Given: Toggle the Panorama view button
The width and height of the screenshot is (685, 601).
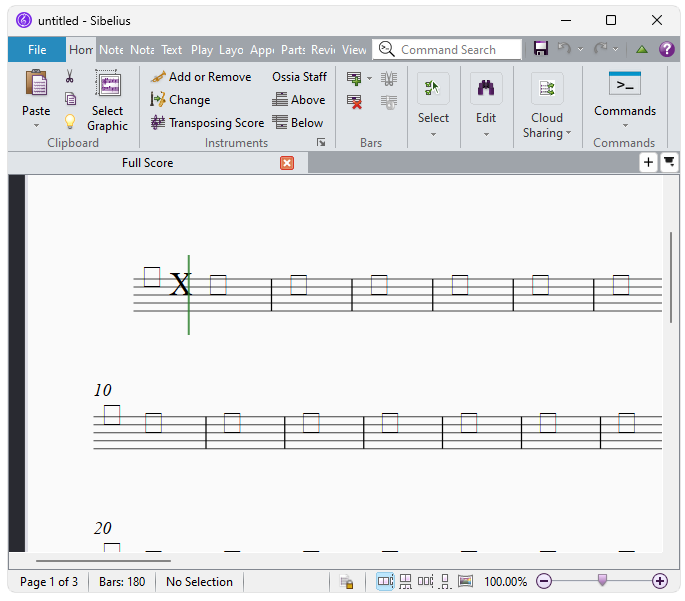Looking at the screenshot, I should 465,581.
